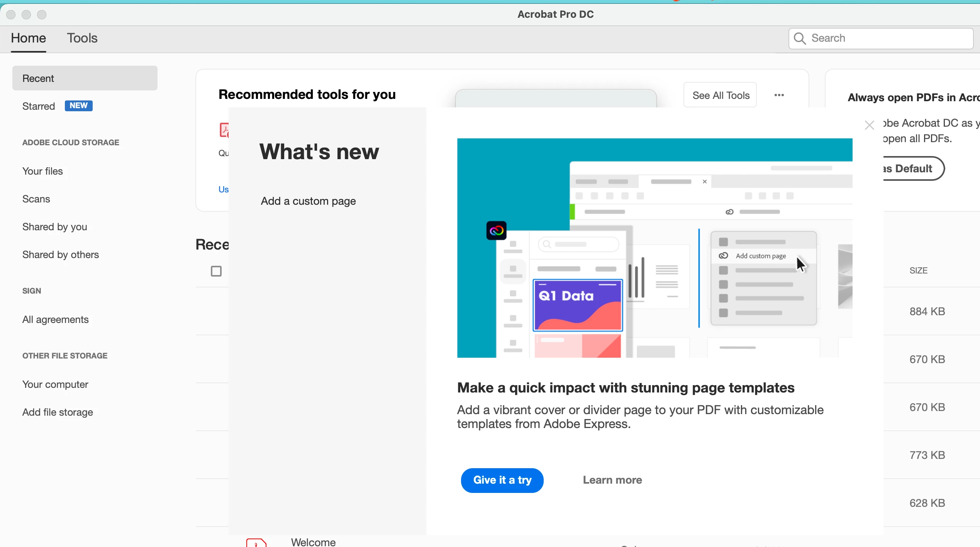Open the Learn more link
Screen dimensions: 980x547
coord(612,480)
